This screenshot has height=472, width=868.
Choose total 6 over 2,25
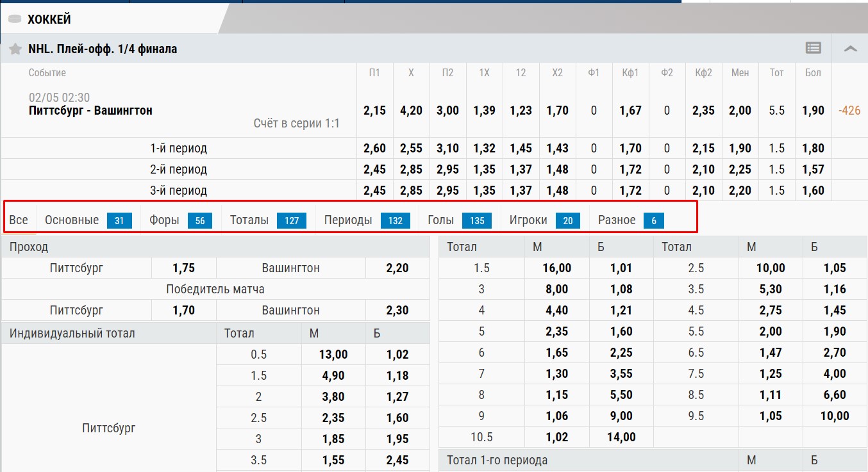(621, 352)
